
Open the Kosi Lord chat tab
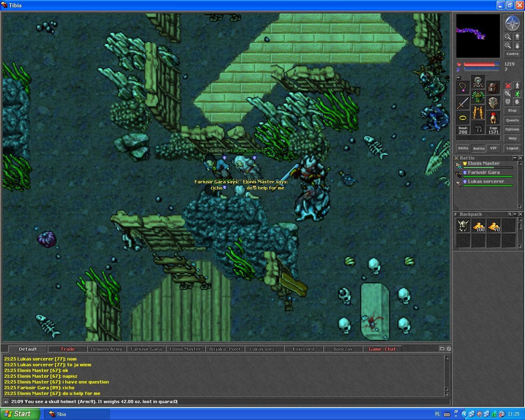tap(304, 349)
